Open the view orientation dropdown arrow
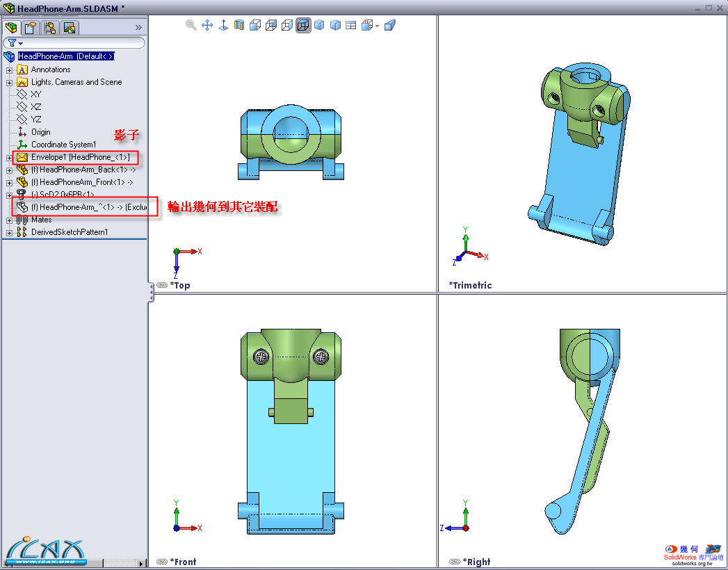Screen dimensions: 728x570 [377, 26]
